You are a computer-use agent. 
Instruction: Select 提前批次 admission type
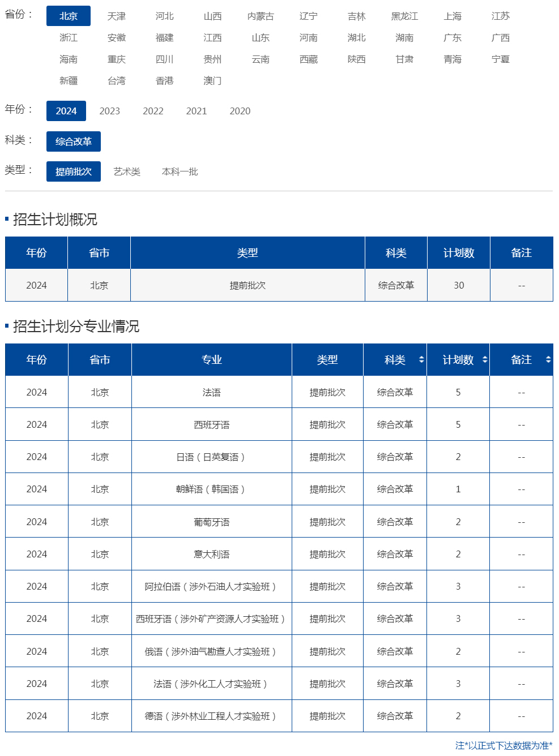(x=74, y=171)
